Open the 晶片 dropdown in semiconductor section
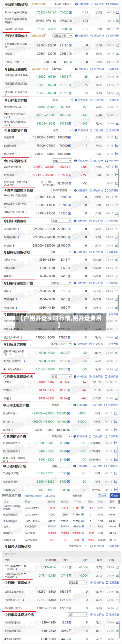122x644 pixels. click(x=78, y=614)
